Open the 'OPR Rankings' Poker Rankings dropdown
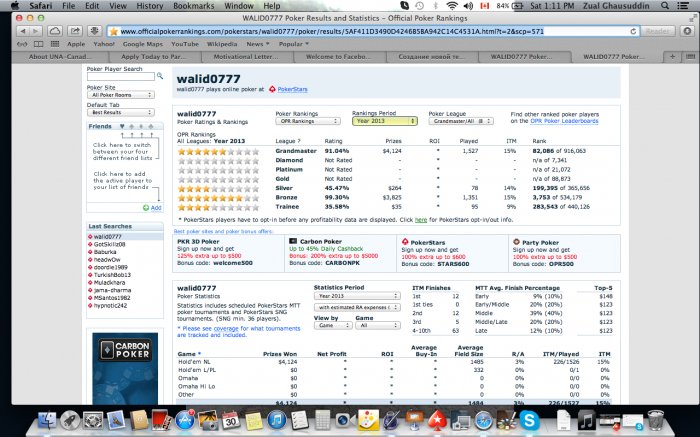 [308, 121]
